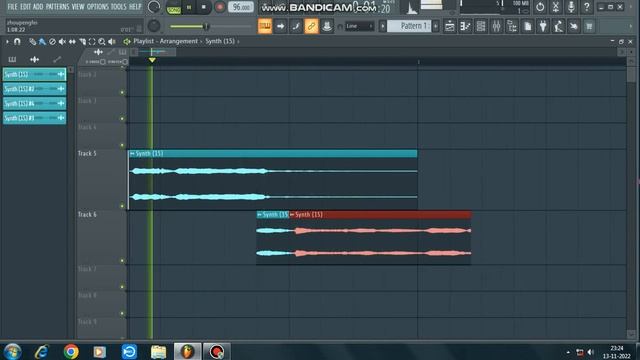Choose the Select tool
The height and width of the screenshot is (360, 640).
pyautogui.click(x=92, y=42)
